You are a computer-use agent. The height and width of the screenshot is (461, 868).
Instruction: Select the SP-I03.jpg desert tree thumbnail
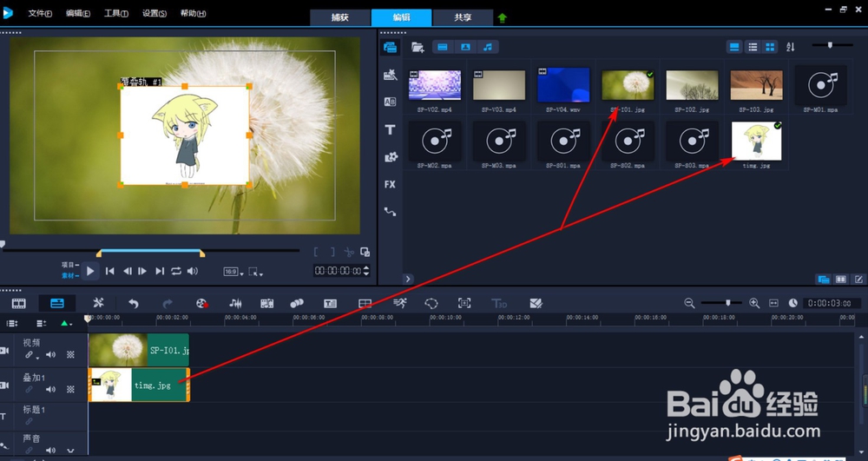757,85
